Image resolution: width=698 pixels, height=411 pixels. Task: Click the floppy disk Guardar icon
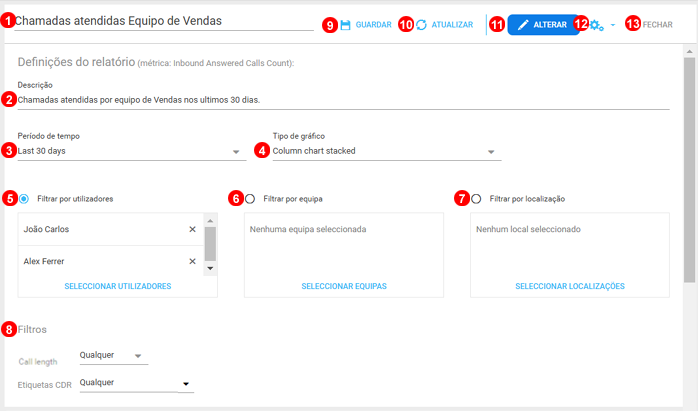click(345, 24)
